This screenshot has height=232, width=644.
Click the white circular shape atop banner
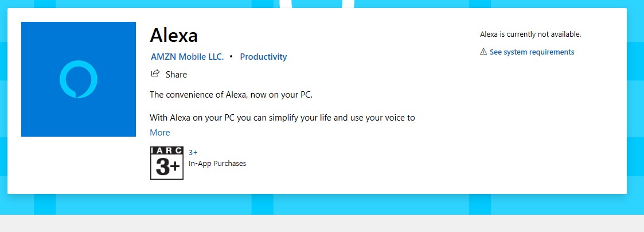[x=317, y=3]
